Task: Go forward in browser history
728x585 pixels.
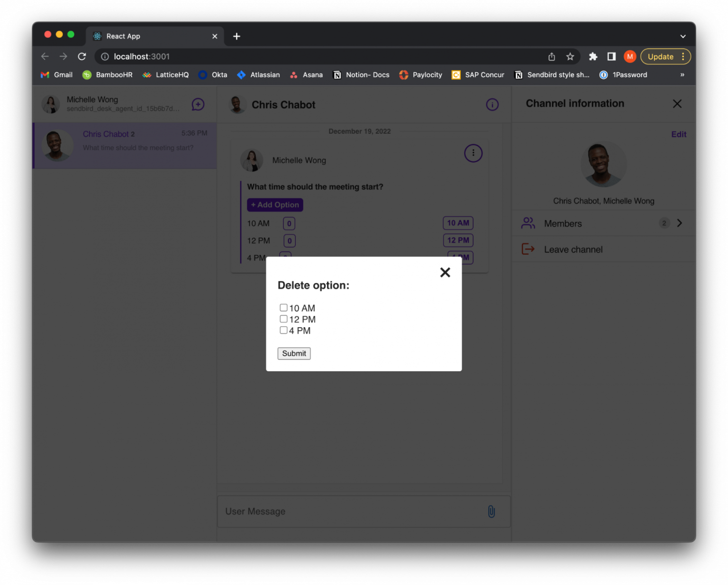Action: (x=64, y=56)
